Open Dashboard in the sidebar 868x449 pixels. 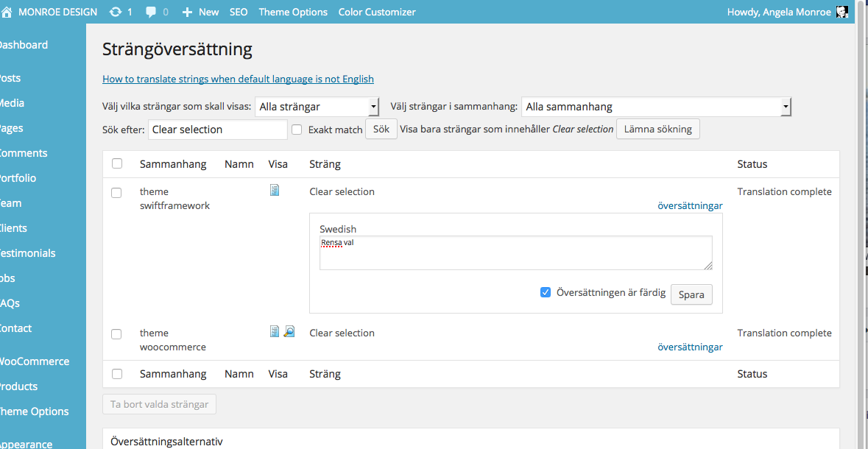[24, 45]
